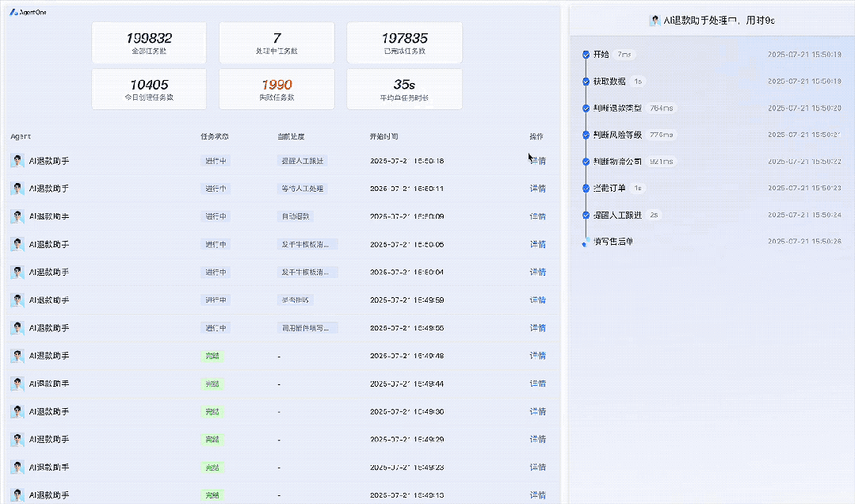Click the avatar in the row started 15:49:48
The height and width of the screenshot is (504, 855).
pyautogui.click(x=17, y=356)
